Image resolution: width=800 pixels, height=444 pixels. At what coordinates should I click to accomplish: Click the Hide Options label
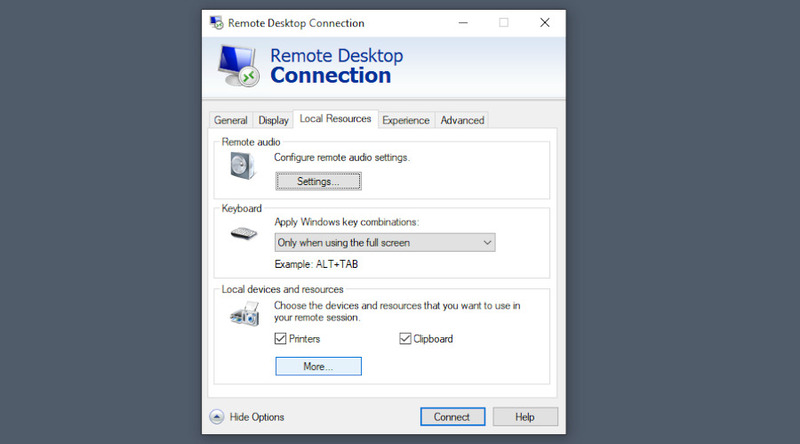pos(257,417)
